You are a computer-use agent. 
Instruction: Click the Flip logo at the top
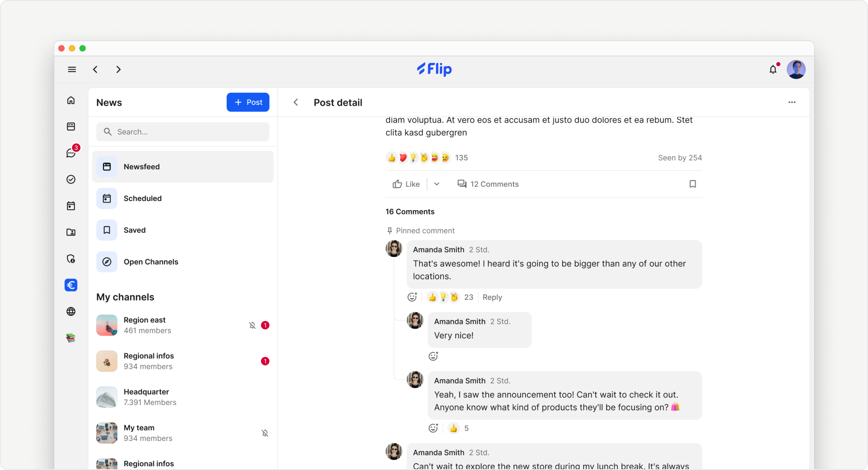[434, 69]
